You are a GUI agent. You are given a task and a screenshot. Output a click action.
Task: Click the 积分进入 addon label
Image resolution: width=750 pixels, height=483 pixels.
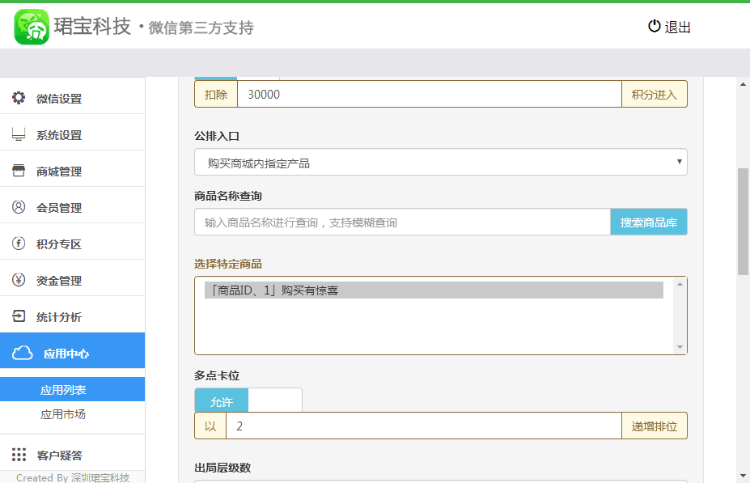tap(654, 94)
